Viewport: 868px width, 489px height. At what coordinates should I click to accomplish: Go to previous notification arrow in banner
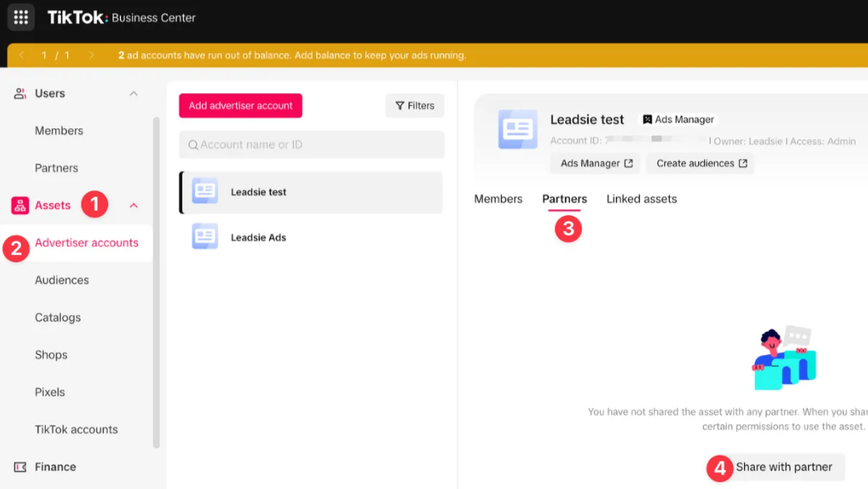pos(22,55)
